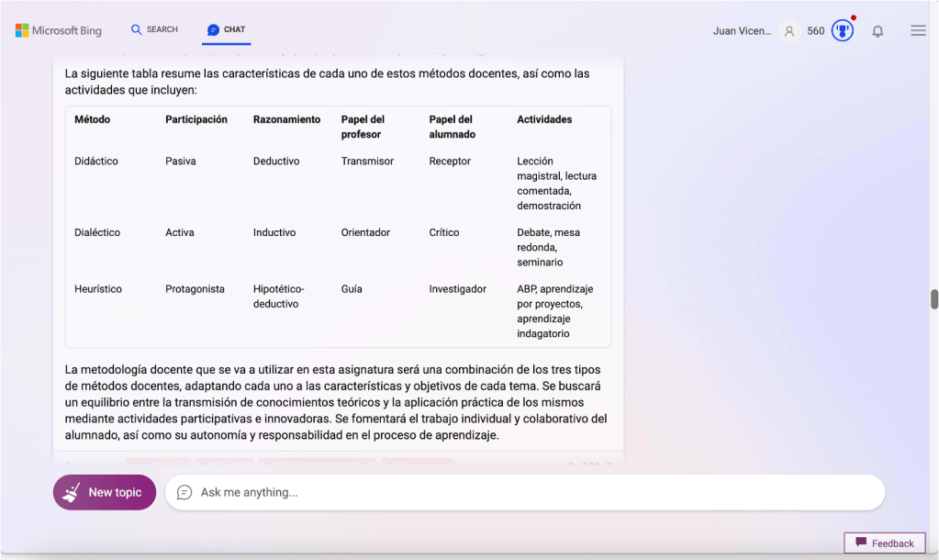
Task: Click the page vertical scrollbar thumb
Action: tap(934, 299)
